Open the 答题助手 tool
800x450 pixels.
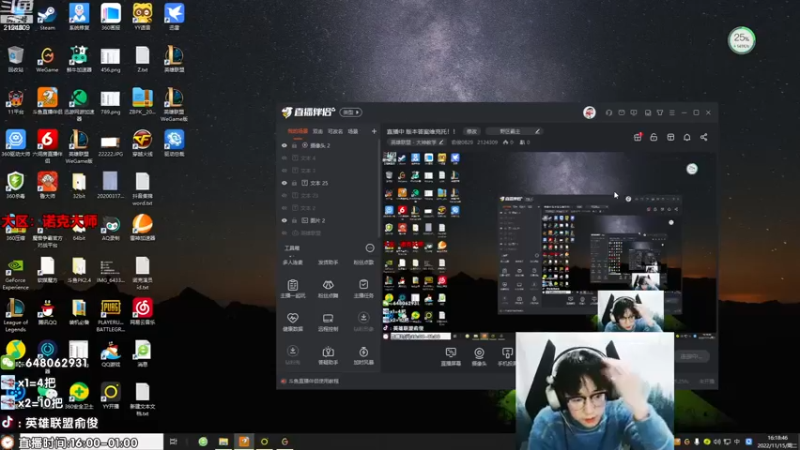tap(328, 355)
